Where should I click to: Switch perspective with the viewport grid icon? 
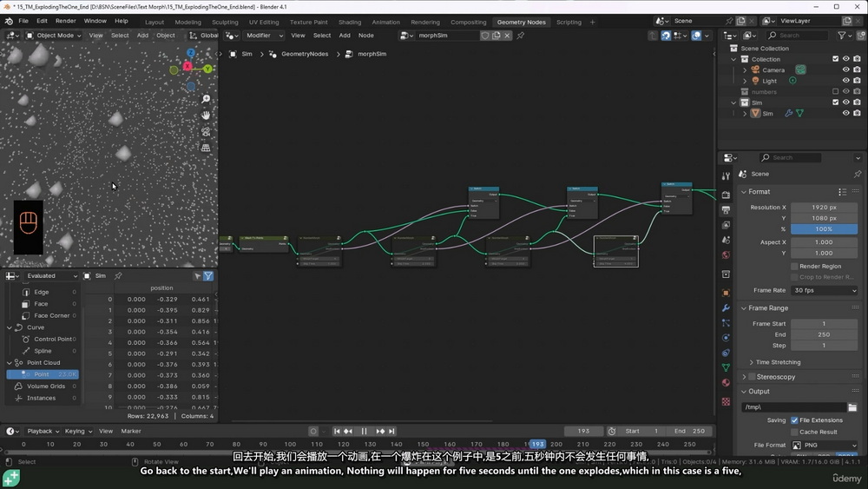tap(206, 148)
